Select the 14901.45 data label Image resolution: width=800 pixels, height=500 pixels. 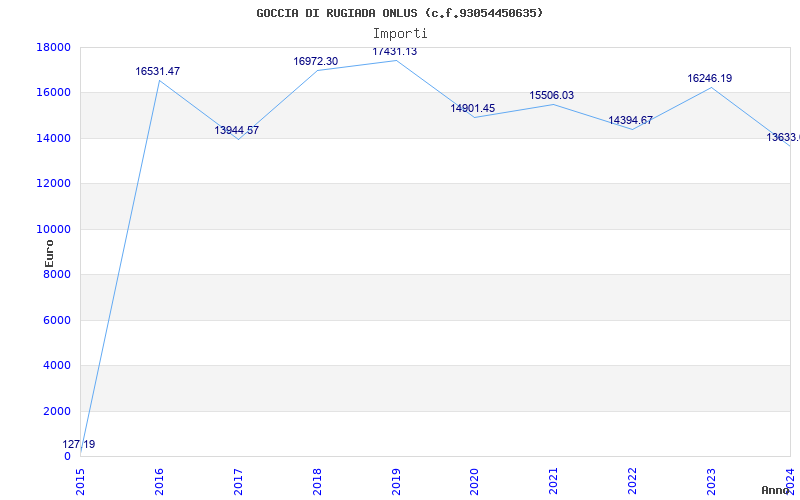point(472,108)
